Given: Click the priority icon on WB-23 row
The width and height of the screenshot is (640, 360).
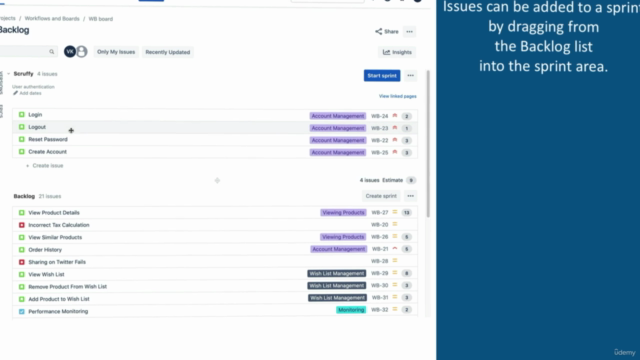Looking at the screenshot, I should tap(395, 128).
